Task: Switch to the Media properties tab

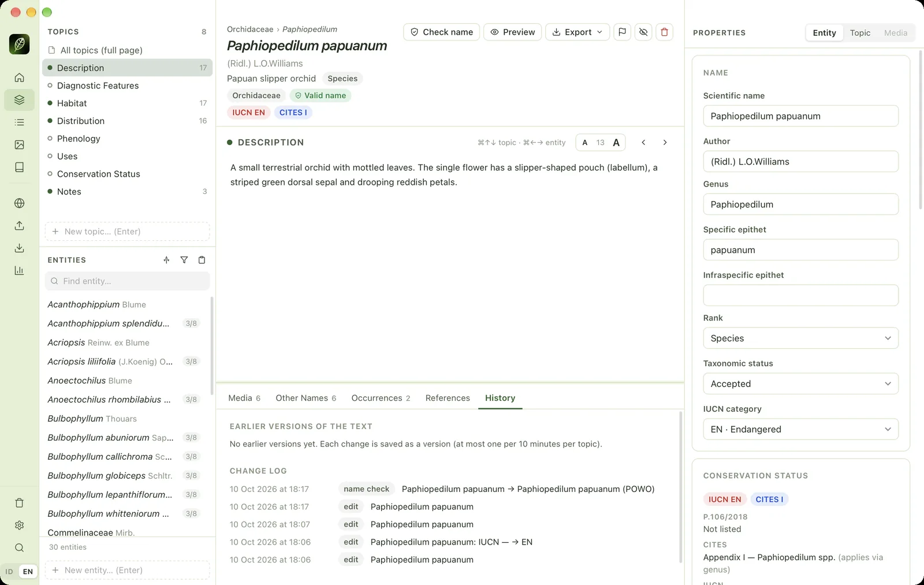Action: (896, 33)
